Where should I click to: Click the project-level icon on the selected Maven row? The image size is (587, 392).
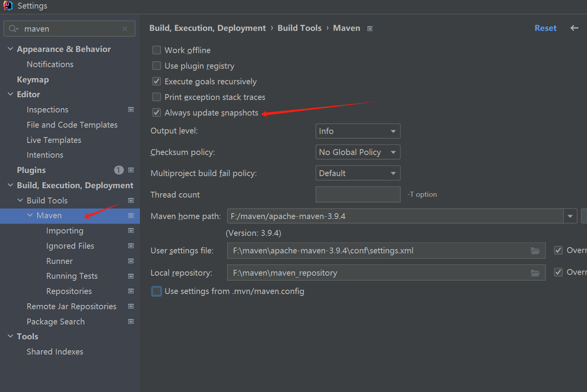pos(131,216)
